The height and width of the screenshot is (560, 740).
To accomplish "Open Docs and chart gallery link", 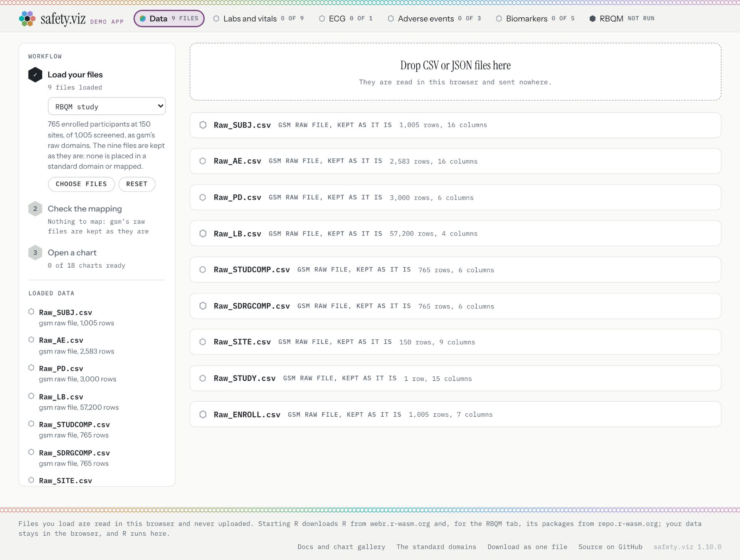I will 341,547.
